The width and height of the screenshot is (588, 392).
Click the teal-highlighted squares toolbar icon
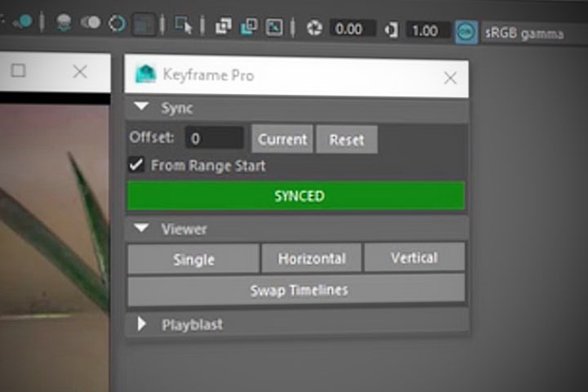click(249, 27)
